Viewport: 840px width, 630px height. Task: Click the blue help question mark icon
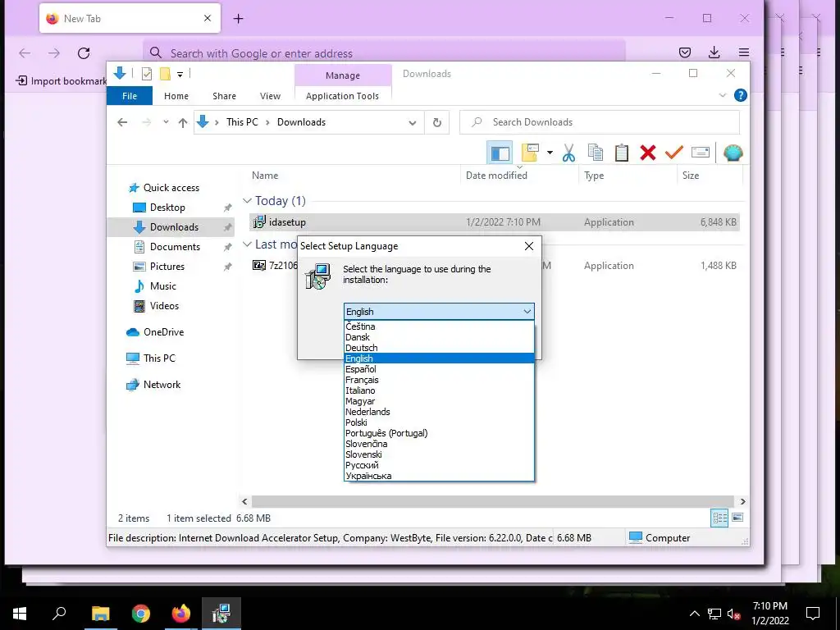[741, 95]
